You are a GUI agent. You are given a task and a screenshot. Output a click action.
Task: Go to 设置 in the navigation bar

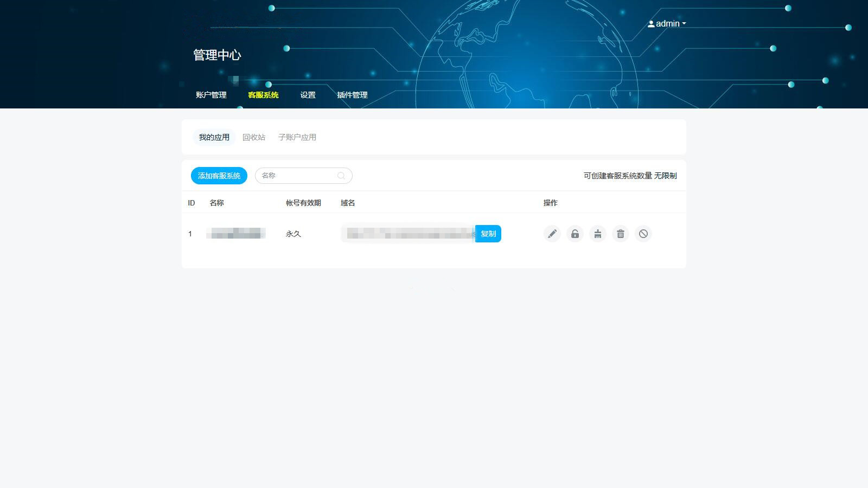click(308, 95)
